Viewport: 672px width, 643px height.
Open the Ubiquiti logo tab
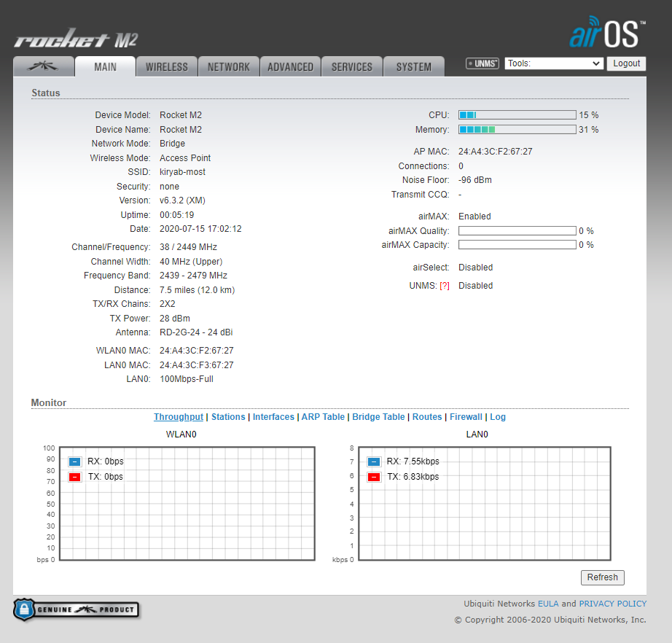click(x=43, y=66)
